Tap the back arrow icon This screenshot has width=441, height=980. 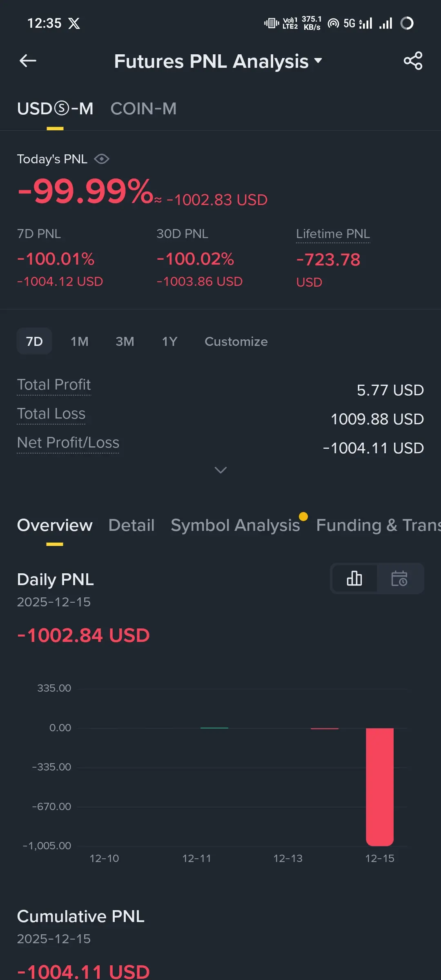[28, 61]
